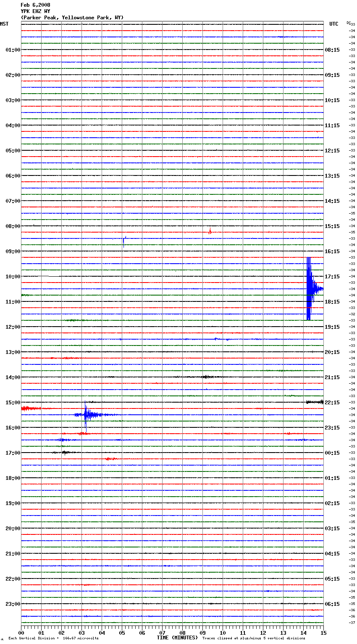The height and width of the screenshot is (644, 357).
Task: Select the '12:00' MST time label
Action: point(13,327)
